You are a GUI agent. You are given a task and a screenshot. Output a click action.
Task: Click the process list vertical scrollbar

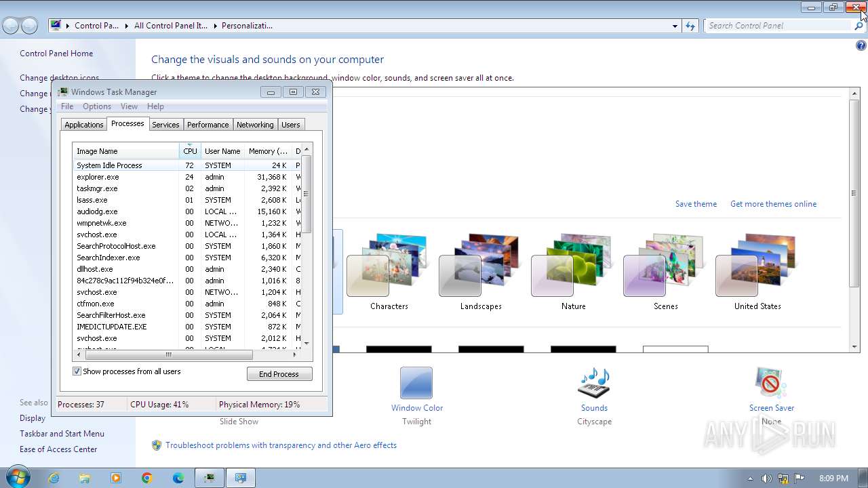pyautogui.click(x=307, y=193)
